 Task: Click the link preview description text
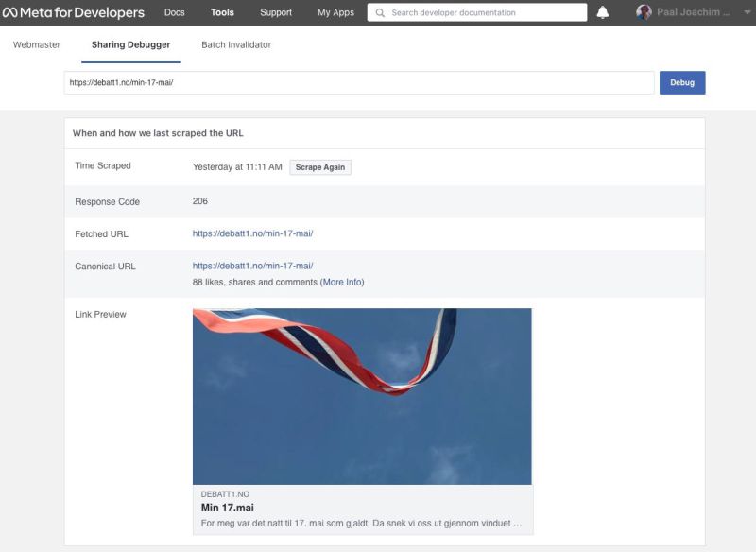pyautogui.click(x=361, y=523)
